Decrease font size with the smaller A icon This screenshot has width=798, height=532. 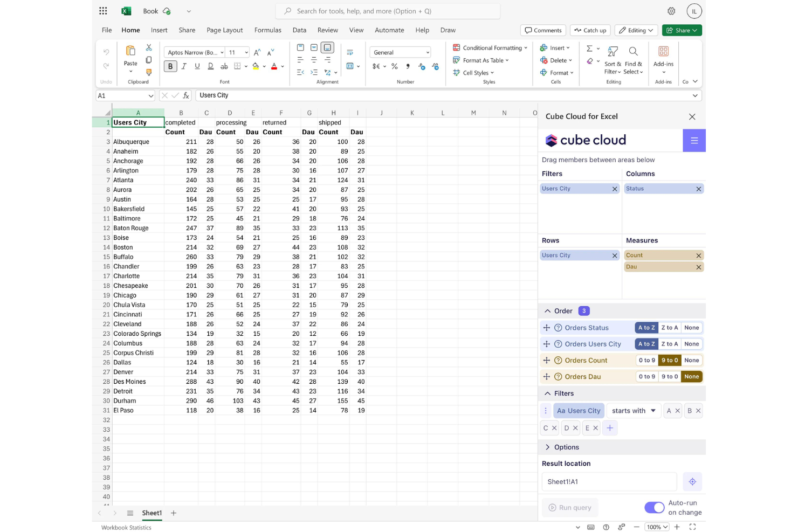coord(271,52)
